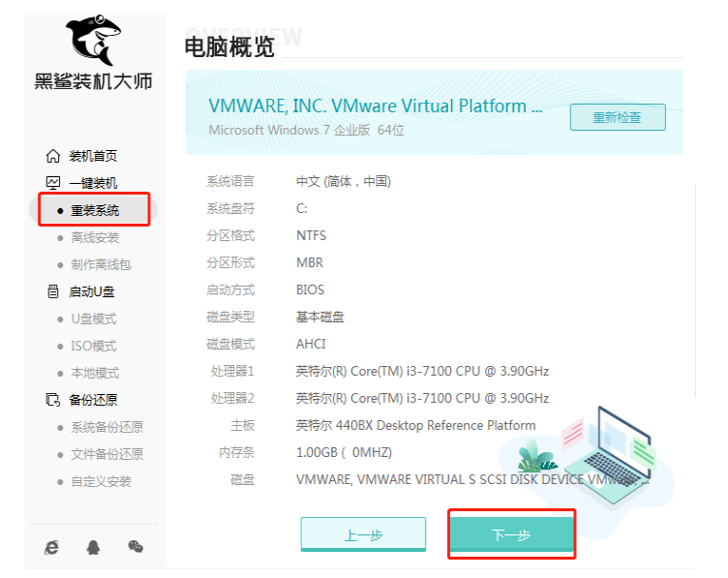Open the WeChat icon in the sidebar footer
This screenshot has height=578, width=728.
[136, 547]
